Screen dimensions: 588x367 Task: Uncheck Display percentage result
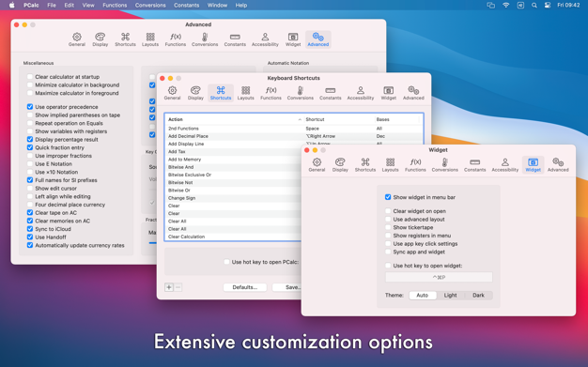tap(30, 139)
